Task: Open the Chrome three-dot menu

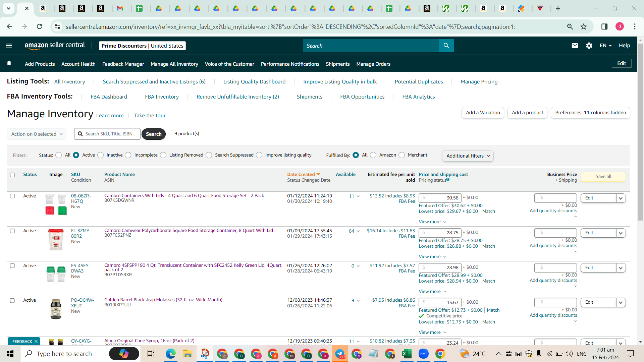Action: pyautogui.click(x=635, y=26)
